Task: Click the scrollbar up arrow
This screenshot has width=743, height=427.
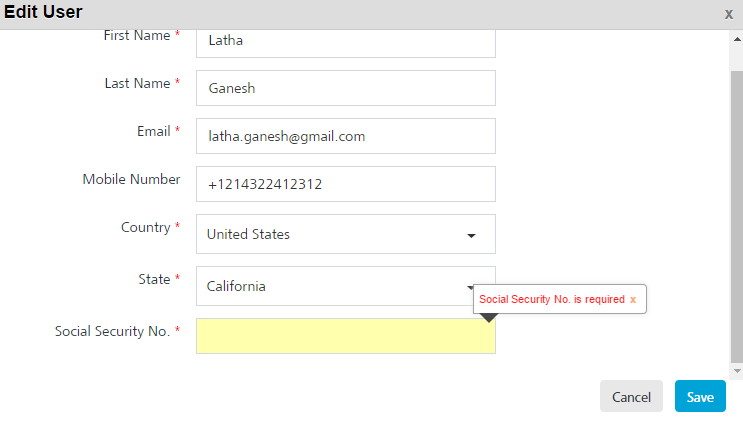Action: pos(737,39)
